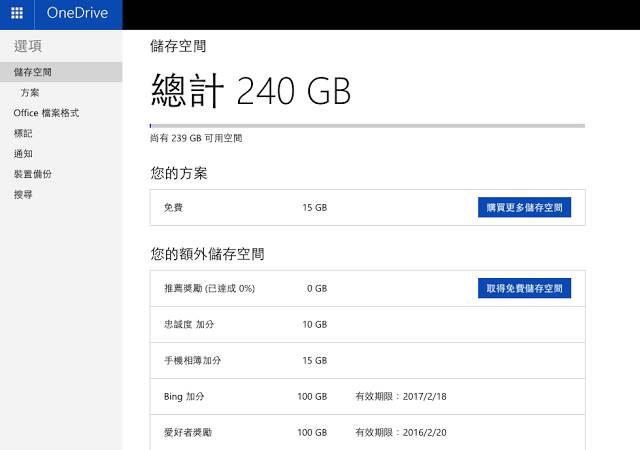Screen dimensions: 640x450
Task: Open Office 檔案格式 settings
Action: [46, 113]
